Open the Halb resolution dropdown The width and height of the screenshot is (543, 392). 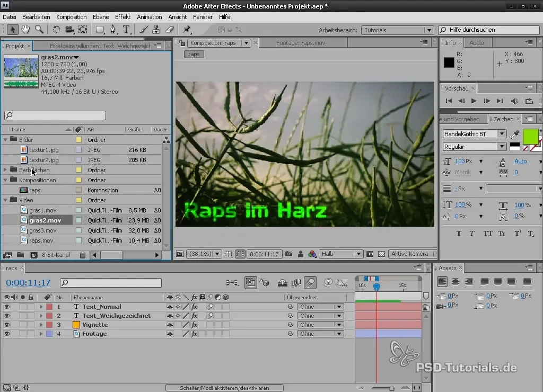point(341,254)
